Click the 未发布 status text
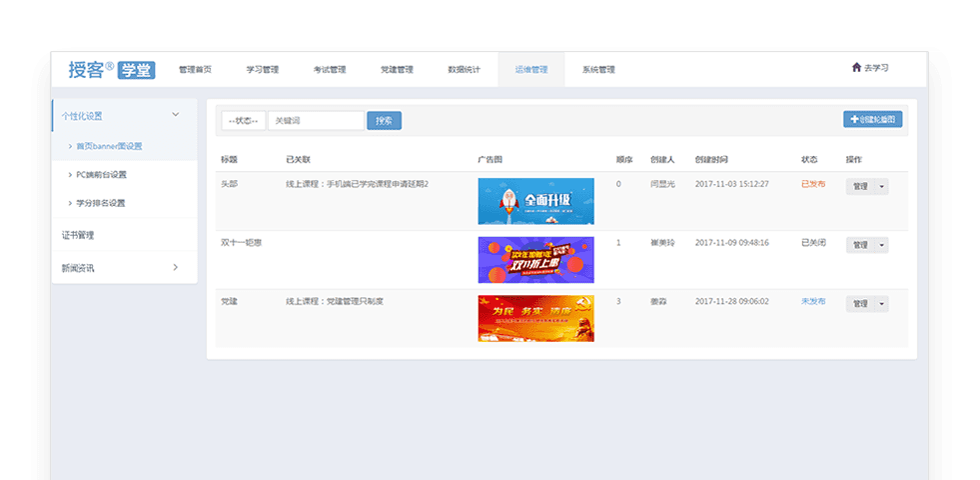 pos(813,301)
